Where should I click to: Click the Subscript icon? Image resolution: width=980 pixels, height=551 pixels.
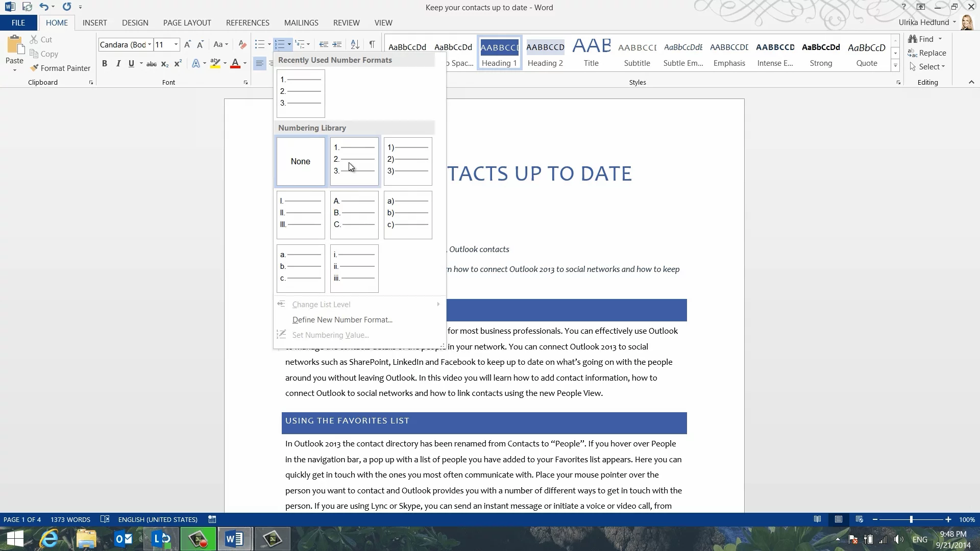[x=164, y=64]
